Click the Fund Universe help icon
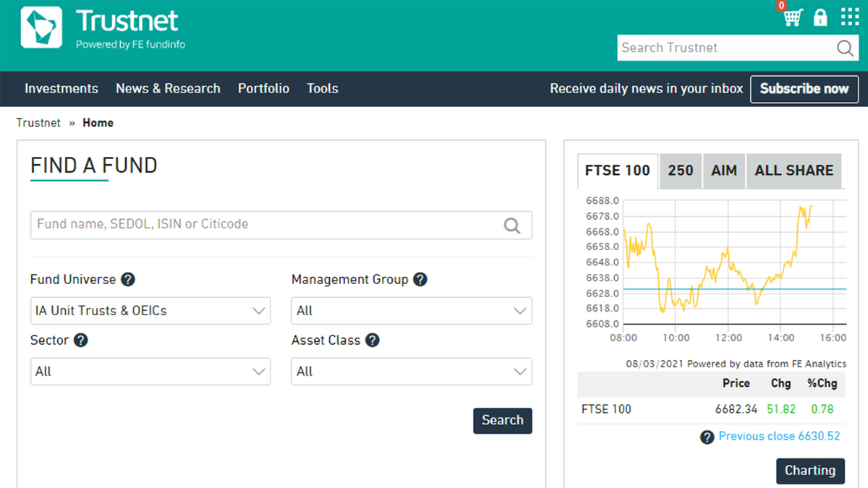The width and height of the screenshot is (868, 488). (x=128, y=279)
